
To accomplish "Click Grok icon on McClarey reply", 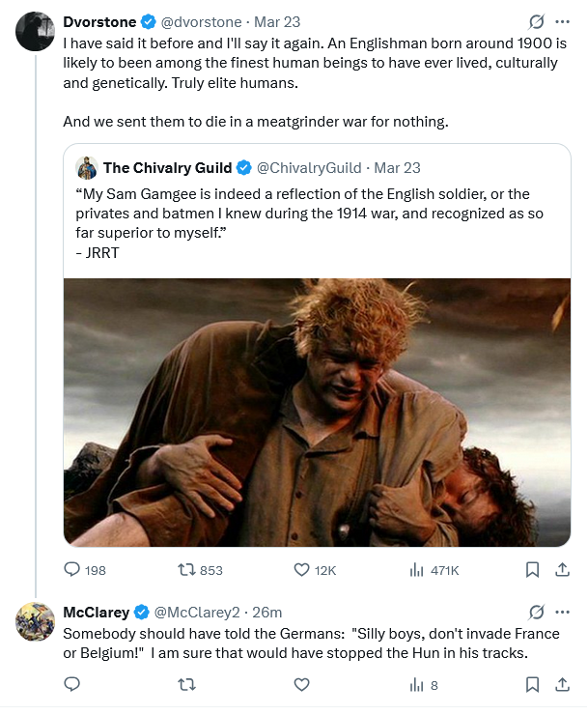I will (x=537, y=612).
